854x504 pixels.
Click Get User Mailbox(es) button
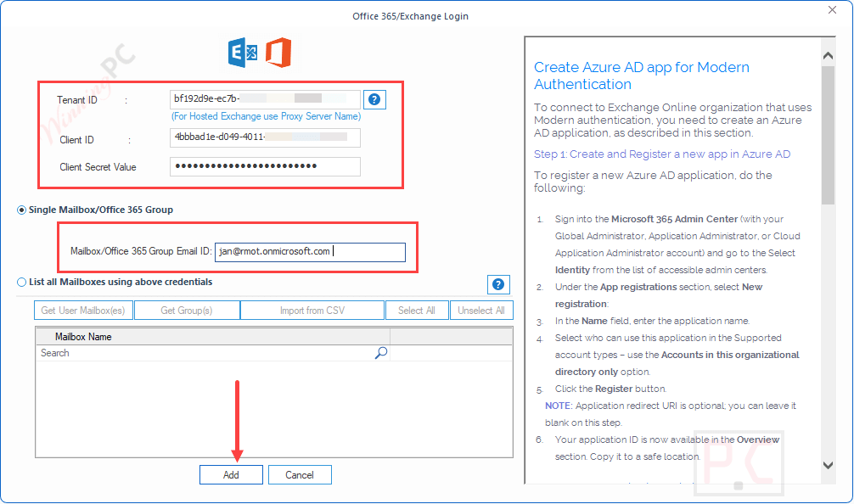[x=83, y=311]
